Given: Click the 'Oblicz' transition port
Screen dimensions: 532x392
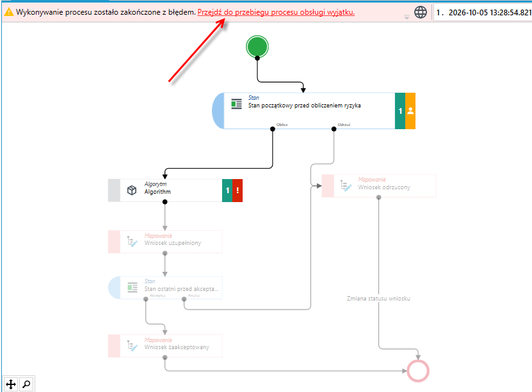Looking at the screenshot, I should pos(273,129).
